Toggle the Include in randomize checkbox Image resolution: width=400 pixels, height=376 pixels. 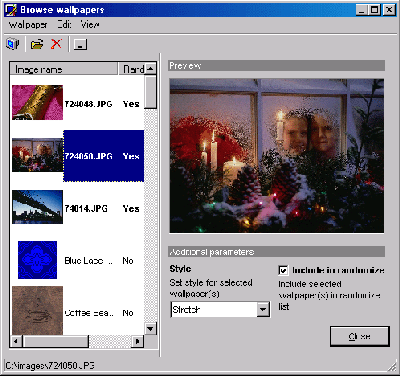(x=283, y=270)
